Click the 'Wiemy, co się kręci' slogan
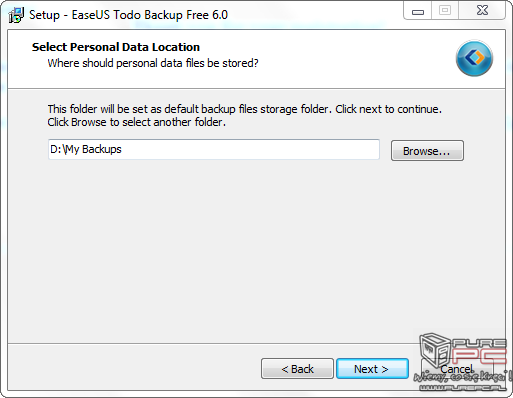Screen dimensions: 513x398 pos(463,377)
